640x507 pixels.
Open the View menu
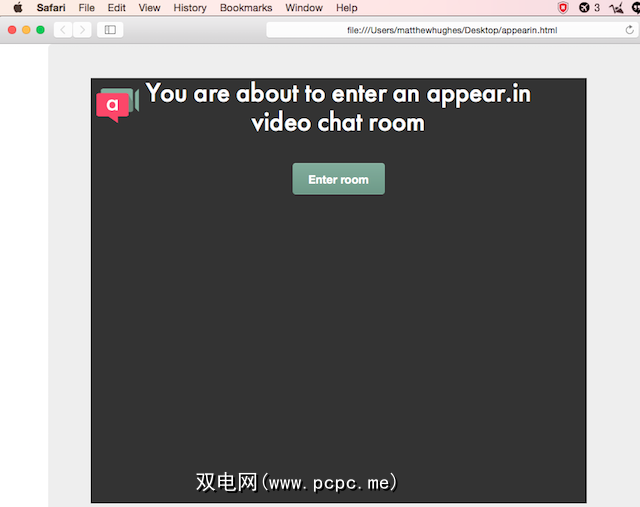[149, 8]
